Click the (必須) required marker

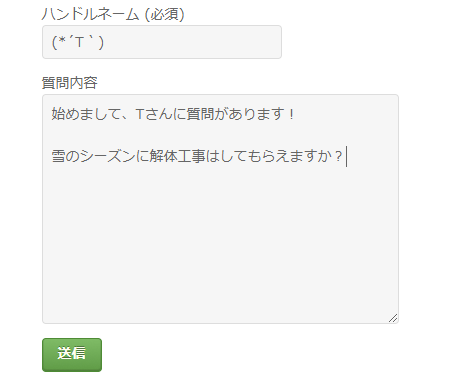point(164,14)
